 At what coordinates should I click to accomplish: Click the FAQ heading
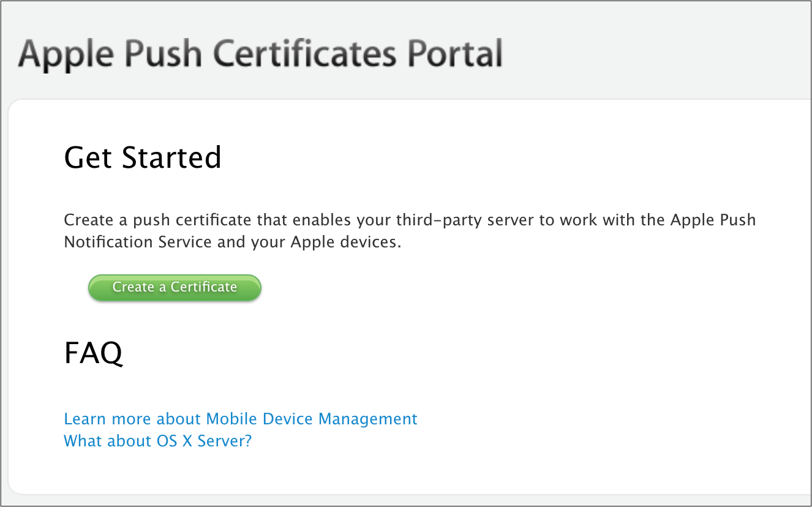click(93, 353)
